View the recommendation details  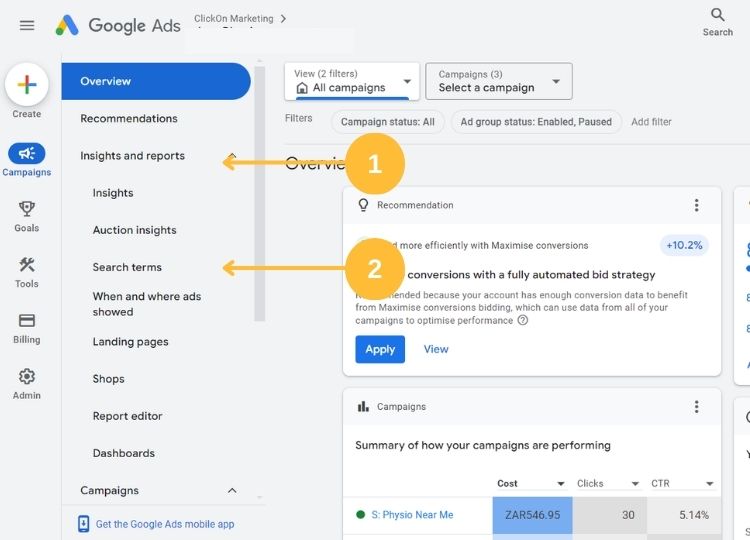436,349
